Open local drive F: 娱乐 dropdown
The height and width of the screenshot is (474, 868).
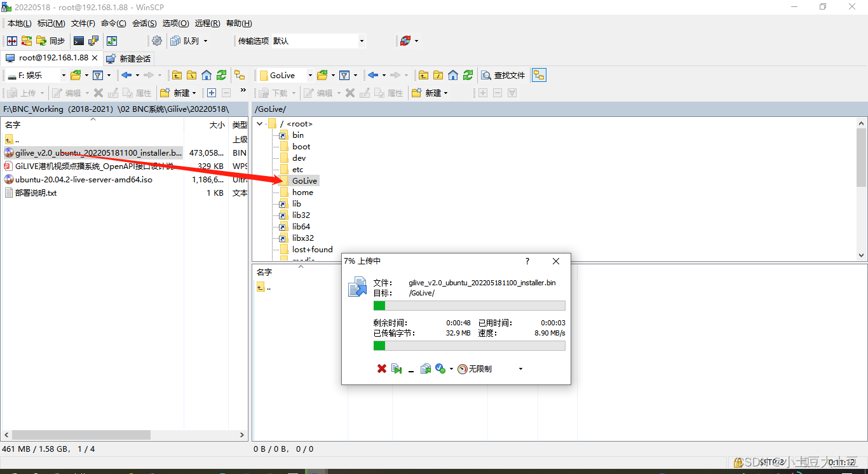(36, 75)
